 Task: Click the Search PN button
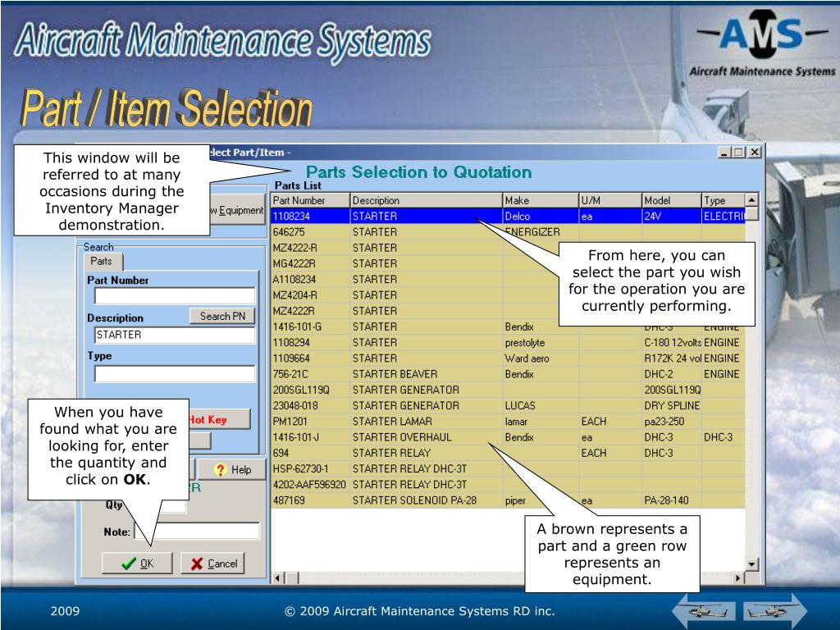pyautogui.click(x=222, y=316)
